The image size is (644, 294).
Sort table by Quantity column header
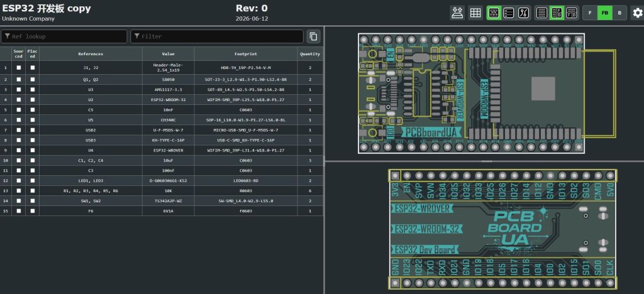tap(310, 54)
